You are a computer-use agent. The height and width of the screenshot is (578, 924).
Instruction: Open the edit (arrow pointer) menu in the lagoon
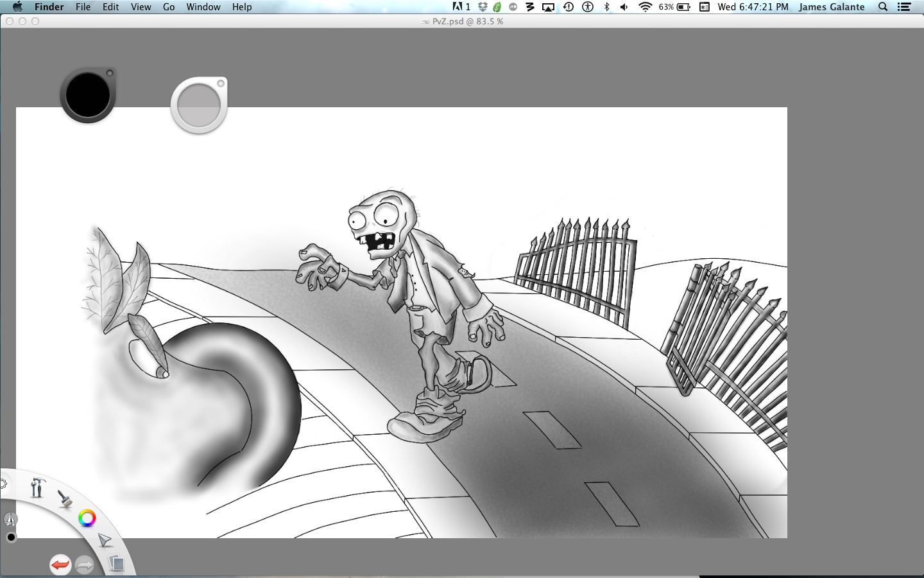tap(104, 540)
